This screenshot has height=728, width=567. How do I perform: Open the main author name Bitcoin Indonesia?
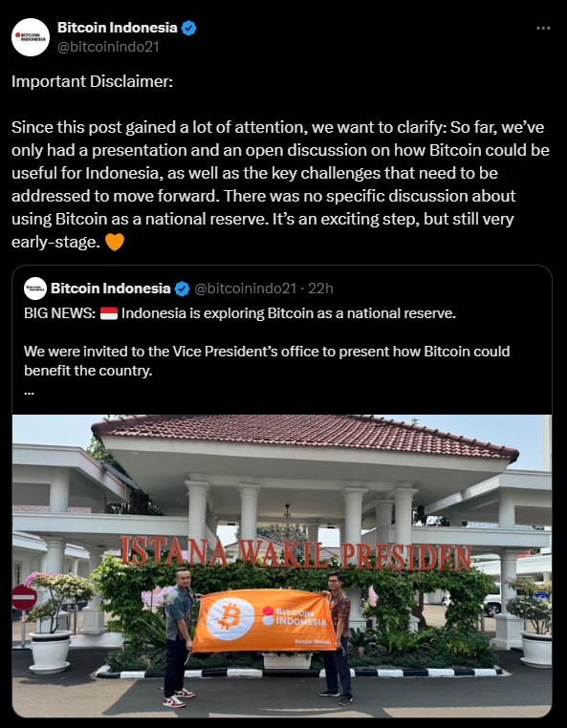pyautogui.click(x=117, y=28)
